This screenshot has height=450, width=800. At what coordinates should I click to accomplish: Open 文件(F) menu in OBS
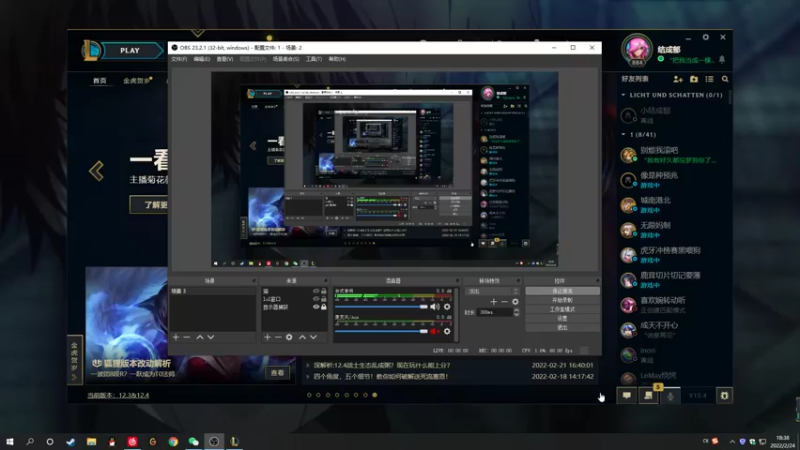(x=179, y=59)
